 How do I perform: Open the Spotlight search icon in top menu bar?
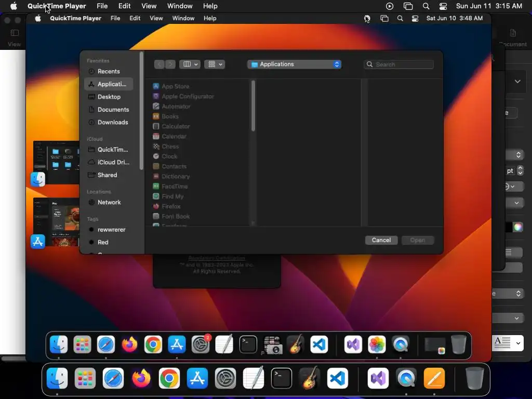[426, 6]
